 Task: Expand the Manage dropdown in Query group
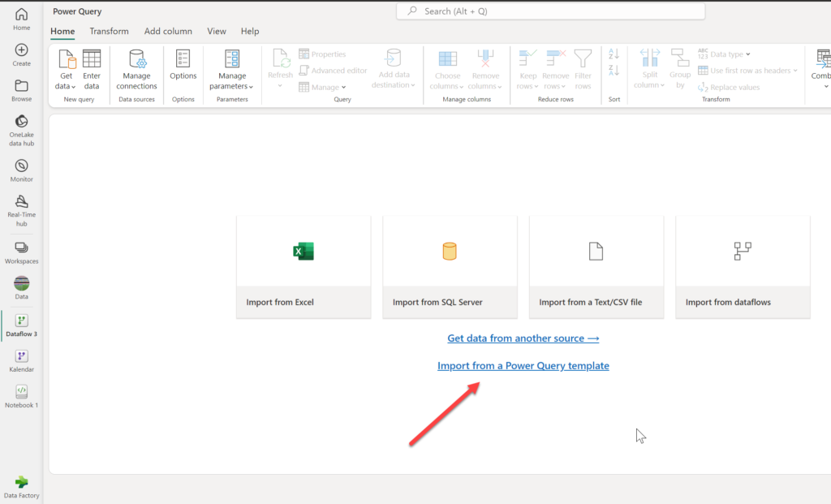[x=343, y=88]
